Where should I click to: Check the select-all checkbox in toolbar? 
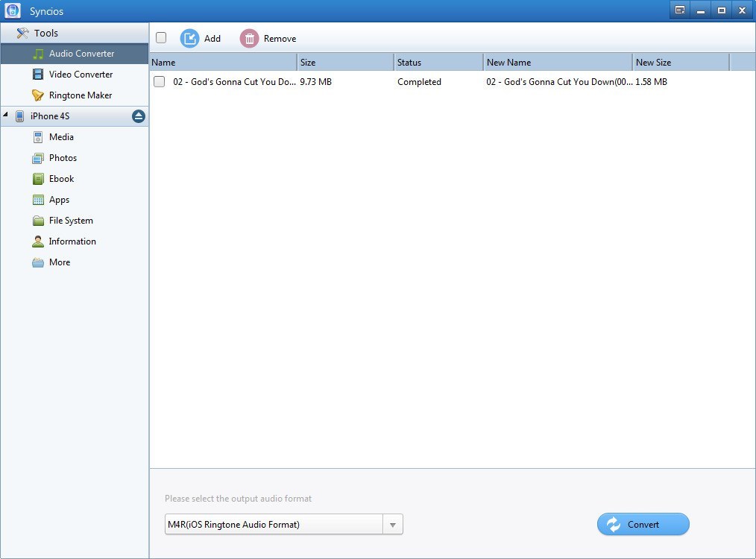(x=160, y=37)
